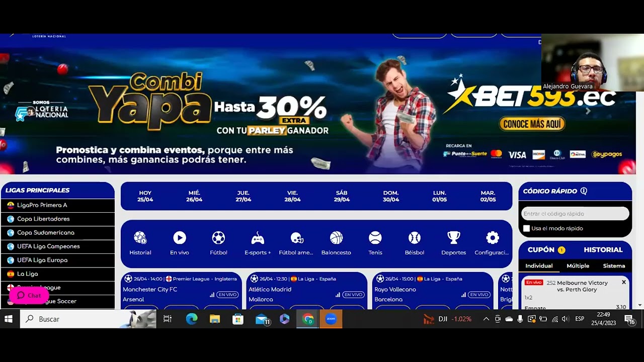Open UEFA Liga Campeones league

point(57,246)
